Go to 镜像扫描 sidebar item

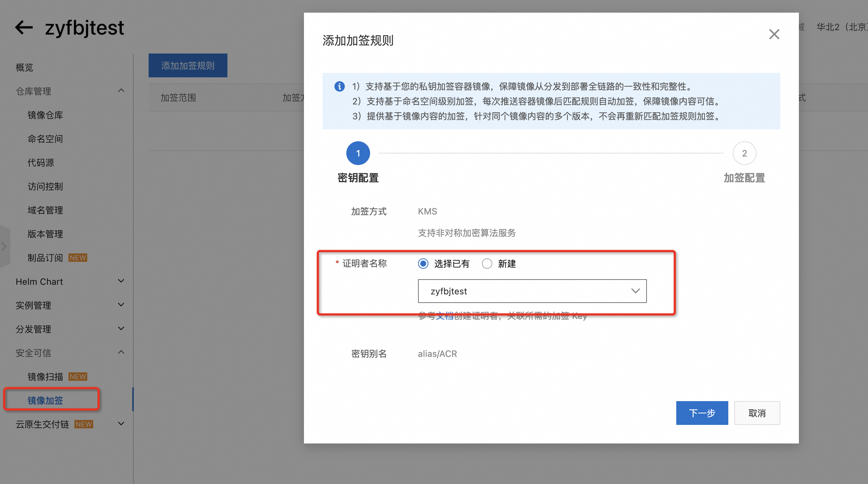pos(45,377)
